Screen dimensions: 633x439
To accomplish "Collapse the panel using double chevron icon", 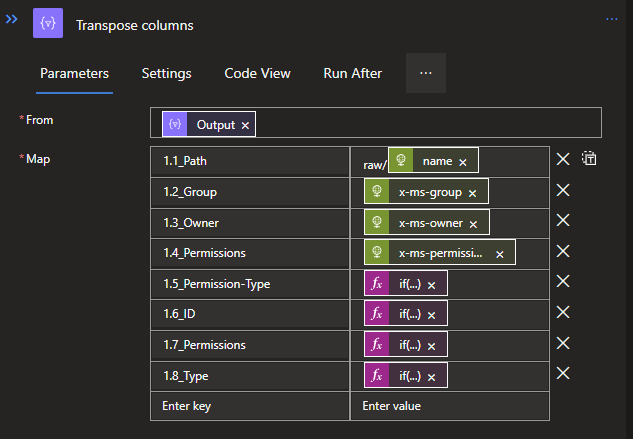I will coord(13,19).
